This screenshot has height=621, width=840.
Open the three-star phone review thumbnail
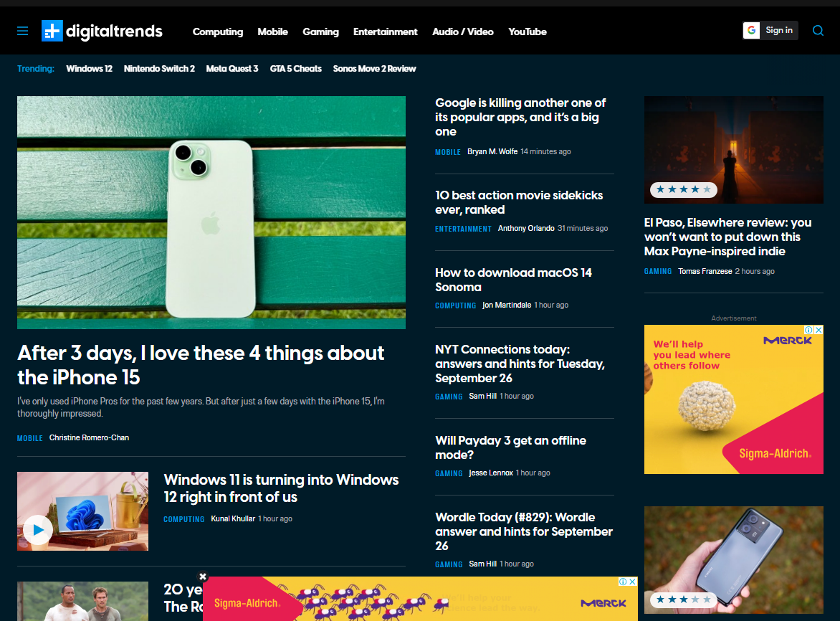[x=733, y=560]
